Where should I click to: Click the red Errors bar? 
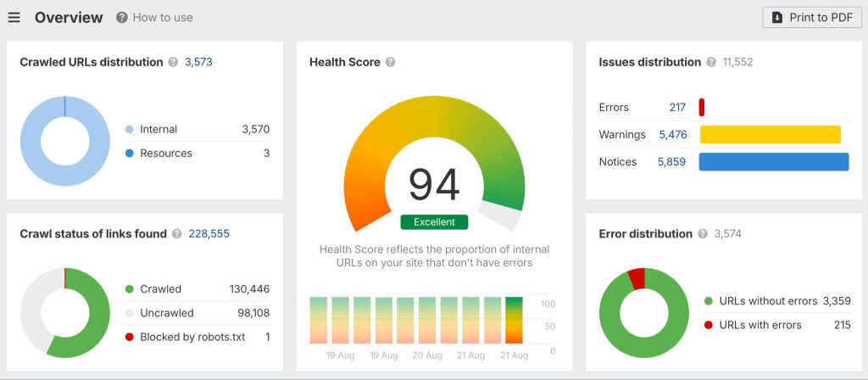coord(702,108)
